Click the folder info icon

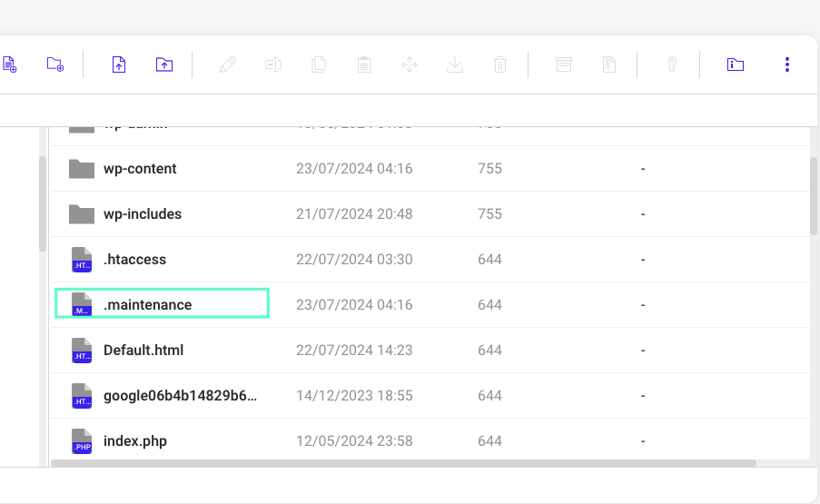pyautogui.click(x=736, y=64)
